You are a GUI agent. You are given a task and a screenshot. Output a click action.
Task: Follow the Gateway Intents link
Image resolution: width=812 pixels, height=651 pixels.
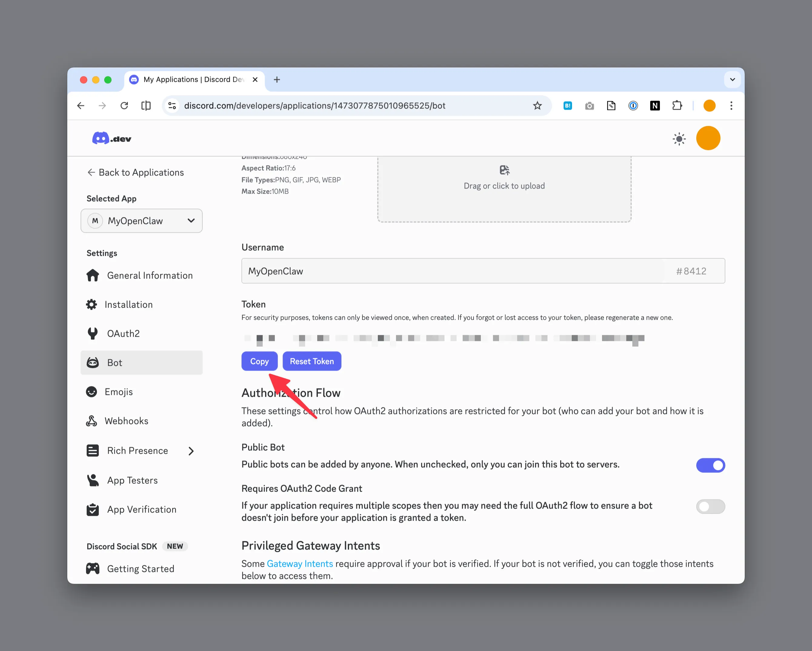[x=300, y=564]
